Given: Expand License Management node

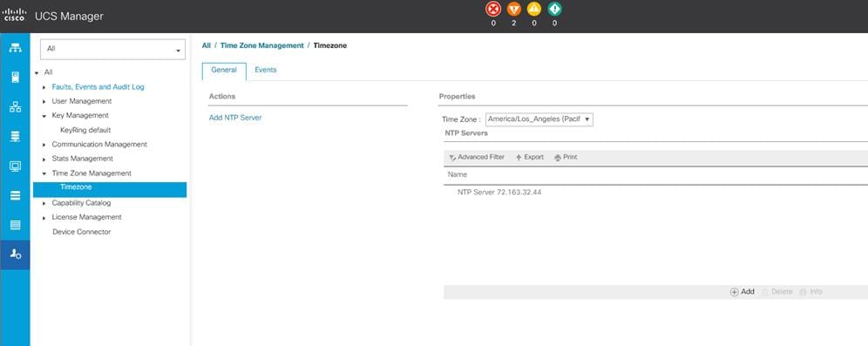Looking at the screenshot, I should (x=44, y=218).
